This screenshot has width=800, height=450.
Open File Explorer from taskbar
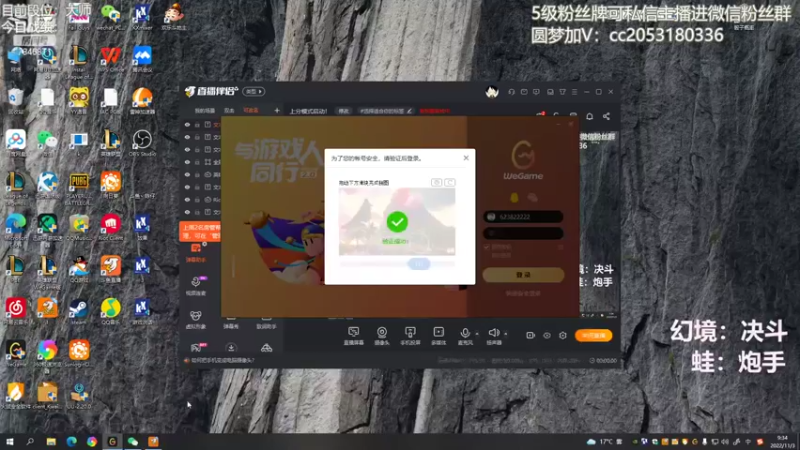click(x=51, y=441)
